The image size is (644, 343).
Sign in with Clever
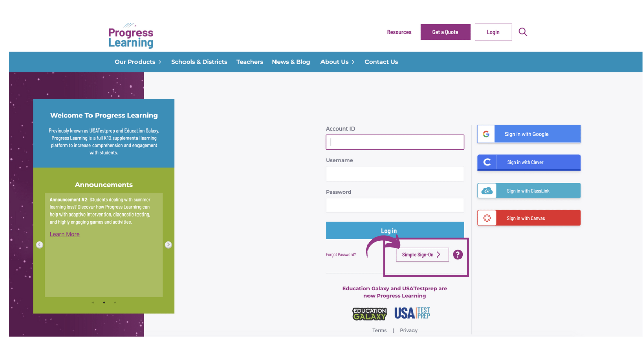coord(529,162)
